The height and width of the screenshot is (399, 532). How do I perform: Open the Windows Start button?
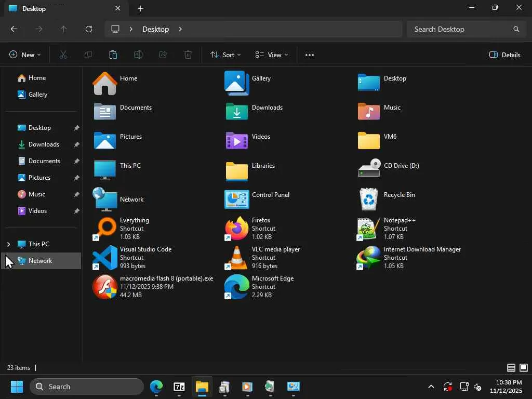(x=17, y=387)
